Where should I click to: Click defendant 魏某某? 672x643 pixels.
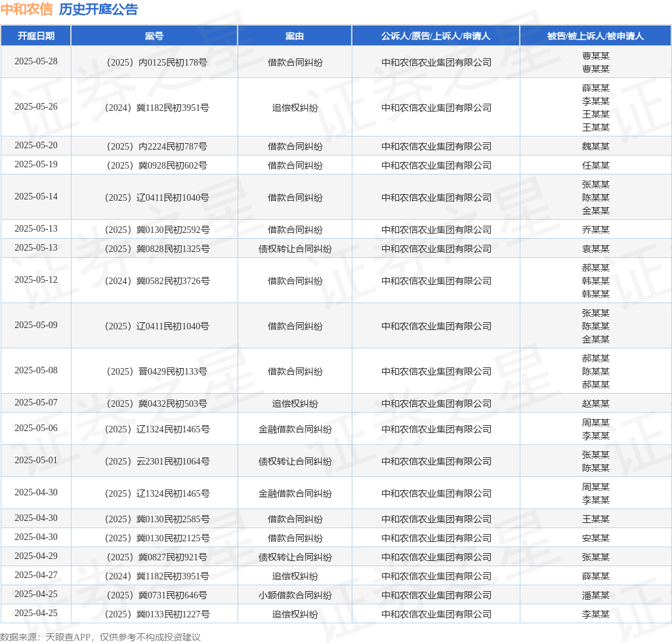point(596,146)
